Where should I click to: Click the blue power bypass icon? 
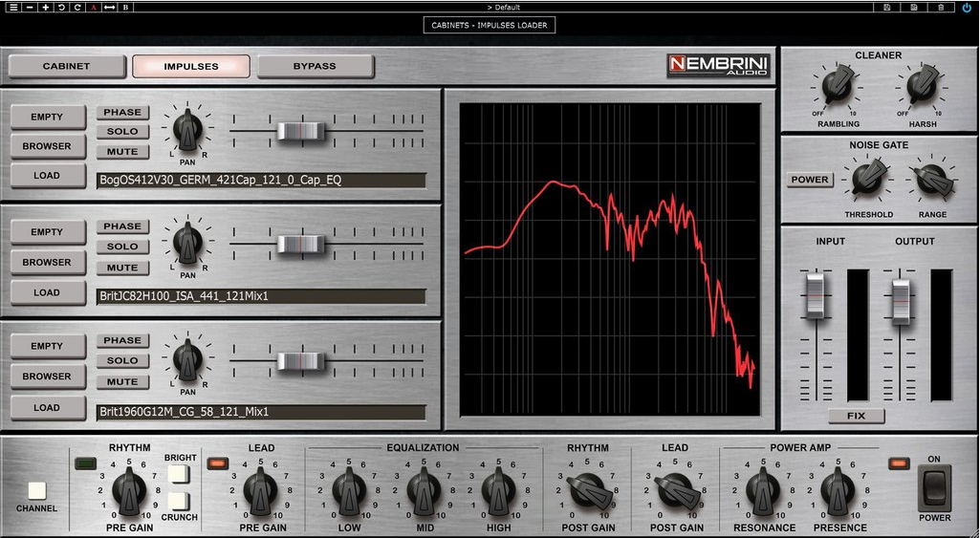point(968,8)
